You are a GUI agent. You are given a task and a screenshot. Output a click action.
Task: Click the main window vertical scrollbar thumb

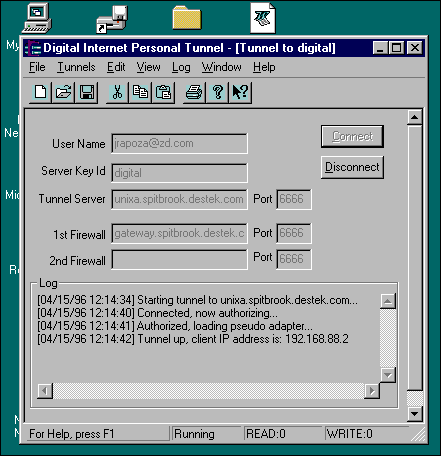pos(415,257)
